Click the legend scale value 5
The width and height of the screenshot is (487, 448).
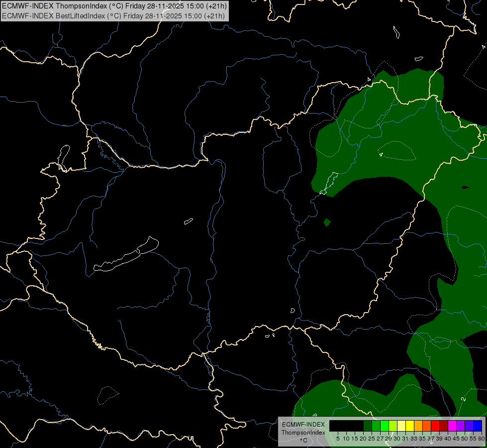[x=338, y=439]
